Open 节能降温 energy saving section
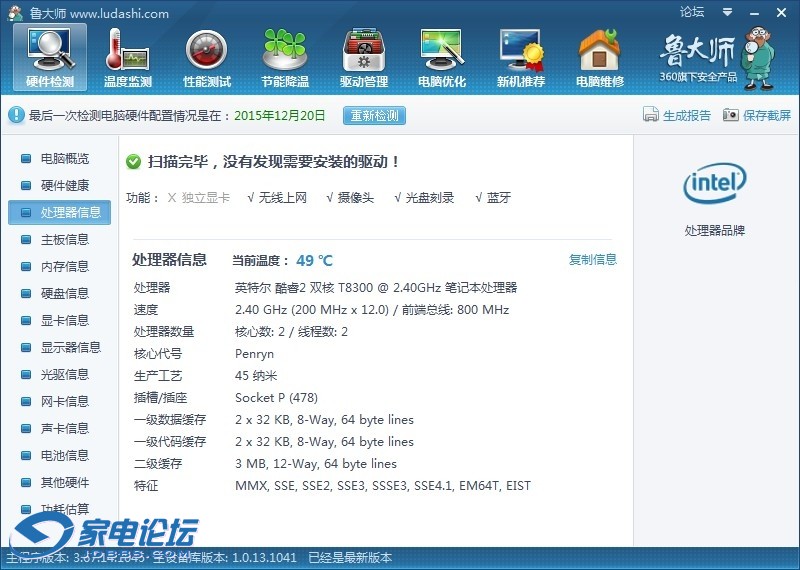This screenshot has width=800, height=570. tap(285, 56)
